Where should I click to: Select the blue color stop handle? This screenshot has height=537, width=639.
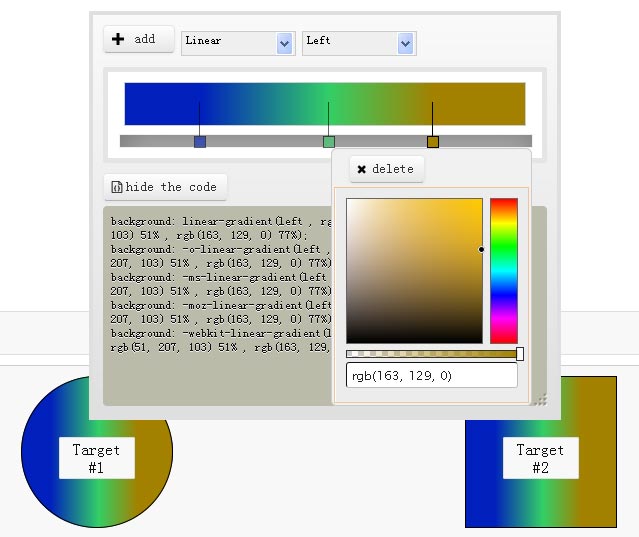click(200, 142)
